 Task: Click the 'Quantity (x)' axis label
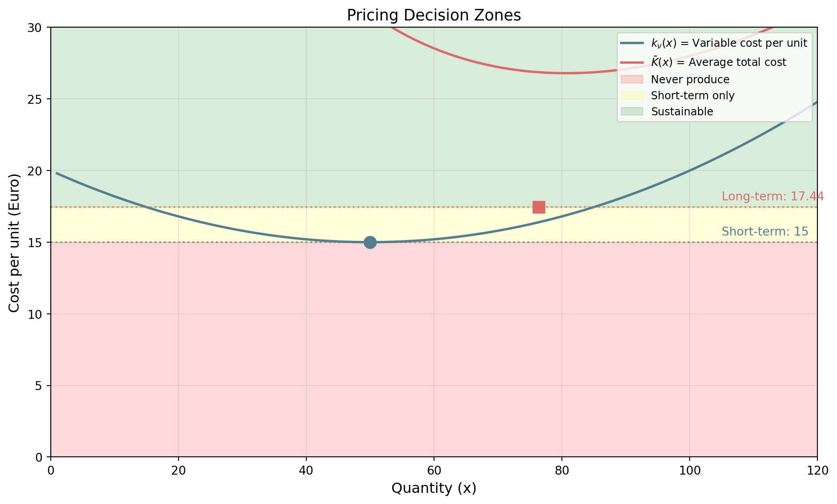pos(434,488)
